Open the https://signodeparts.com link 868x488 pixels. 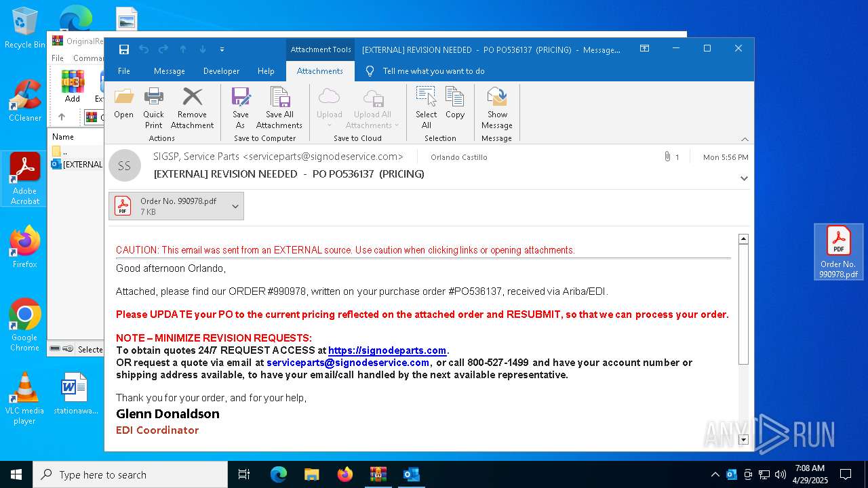387,350
